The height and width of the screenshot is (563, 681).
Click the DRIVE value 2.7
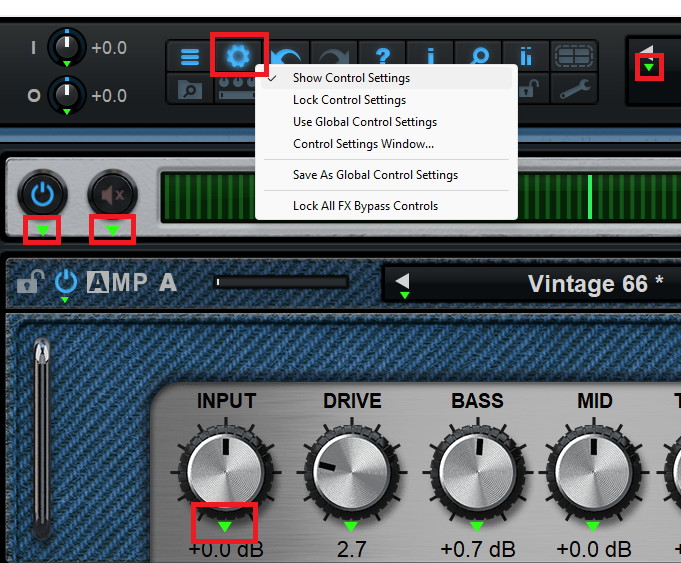351,550
